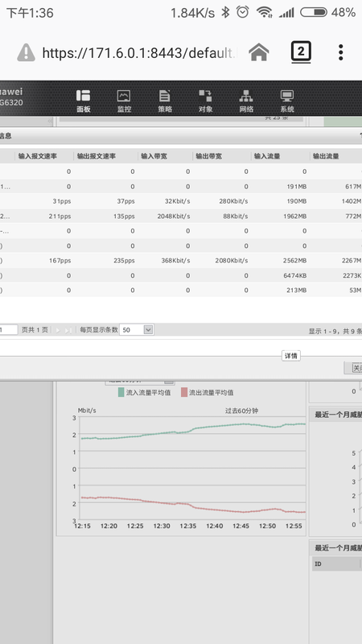
Task: Select the 280Kbit/s output bandwidth cell
Action: click(x=233, y=201)
